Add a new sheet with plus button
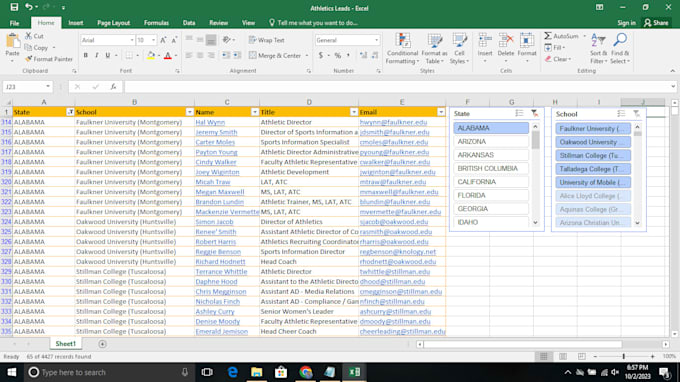Viewport: 680px width, 382px height. pyautogui.click(x=102, y=344)
